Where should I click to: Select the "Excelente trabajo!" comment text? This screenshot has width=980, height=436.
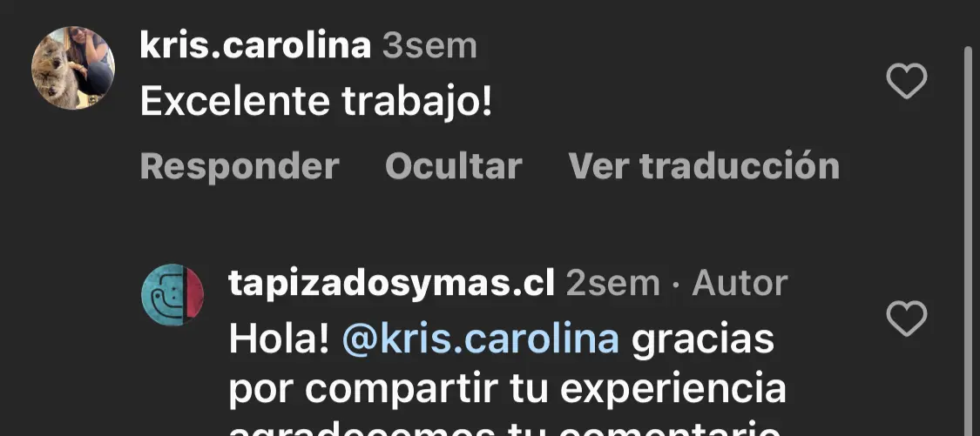pyautogui.click(x=316, y=102)
